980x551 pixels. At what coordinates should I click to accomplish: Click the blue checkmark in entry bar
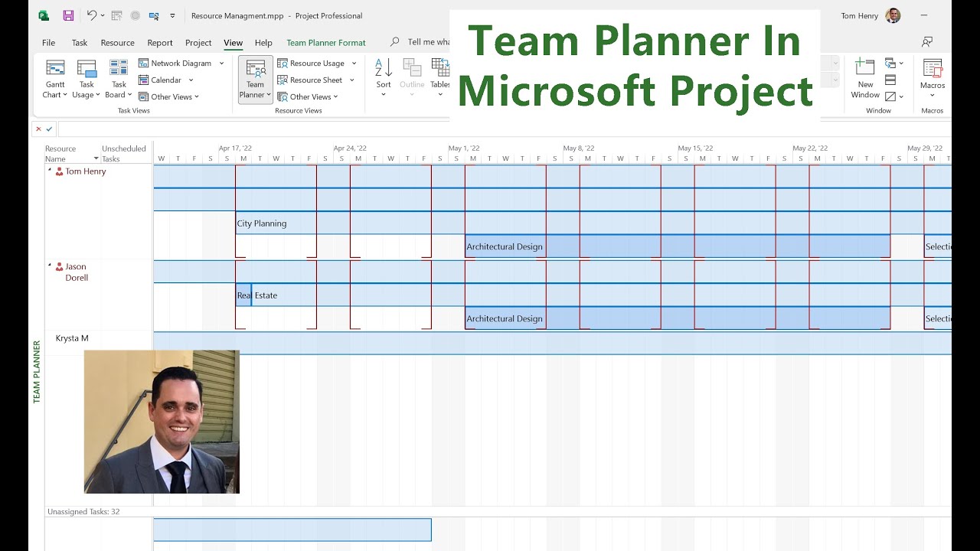50,129
